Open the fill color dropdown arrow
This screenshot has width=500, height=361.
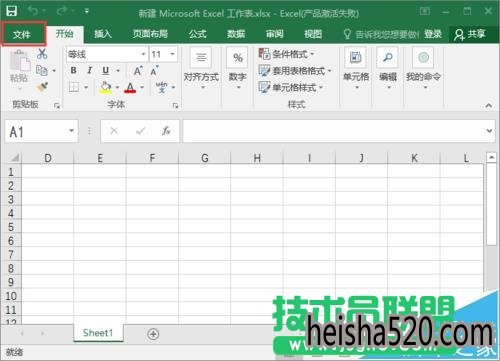(x=117, y=87)
